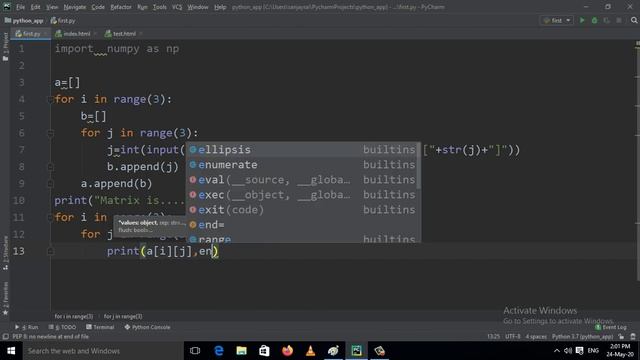Collapse the for loop at line 11

tap(50, 218)
